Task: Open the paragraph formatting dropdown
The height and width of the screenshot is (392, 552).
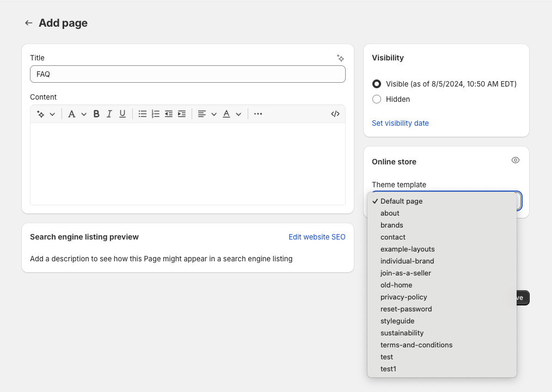Action: [77, 114]
